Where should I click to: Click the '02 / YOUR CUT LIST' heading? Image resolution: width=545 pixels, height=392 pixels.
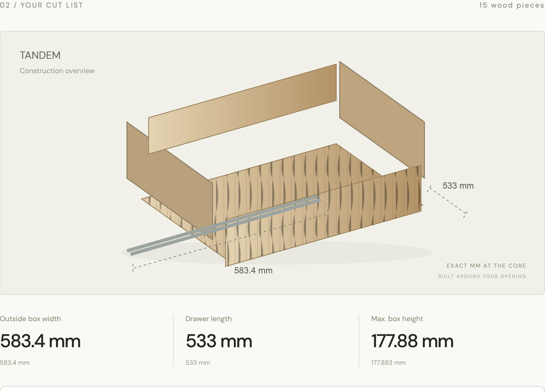[41, 5]
